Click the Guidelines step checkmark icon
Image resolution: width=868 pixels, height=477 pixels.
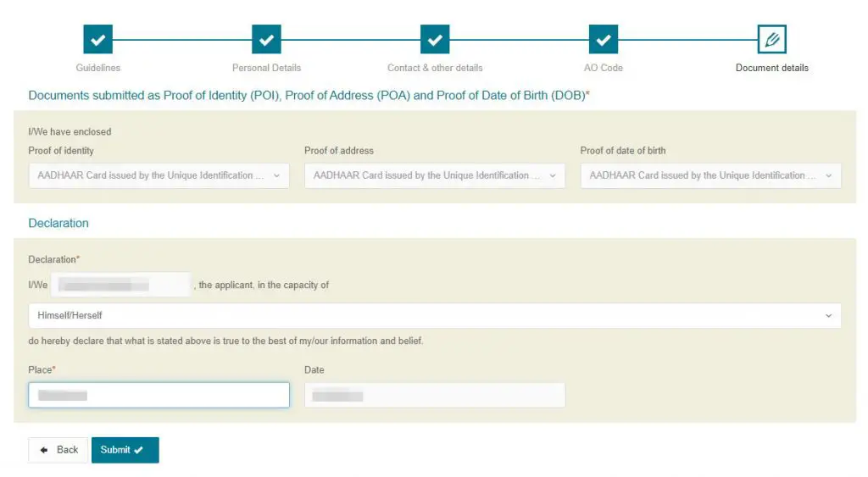pyautogui.click(x=98, y=39)
